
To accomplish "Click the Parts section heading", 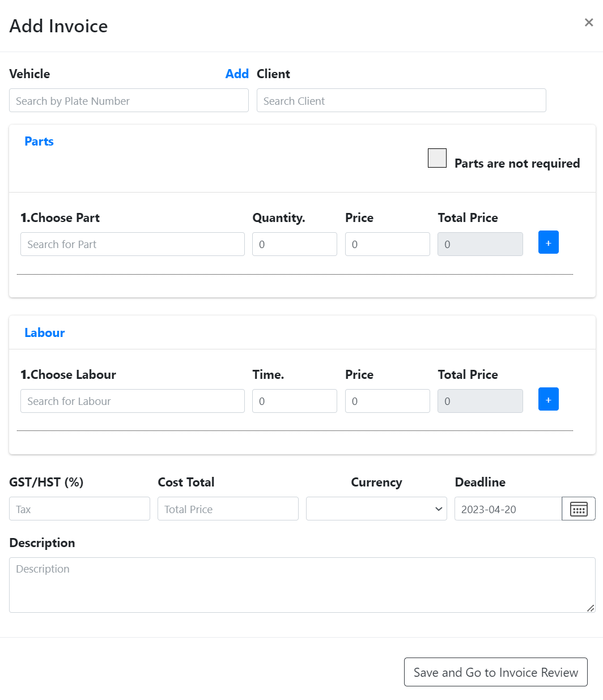I will 39,141.
